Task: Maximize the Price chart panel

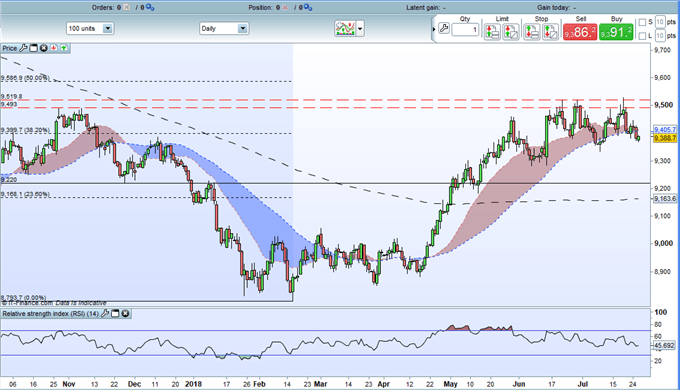Action: coord(33,48)
